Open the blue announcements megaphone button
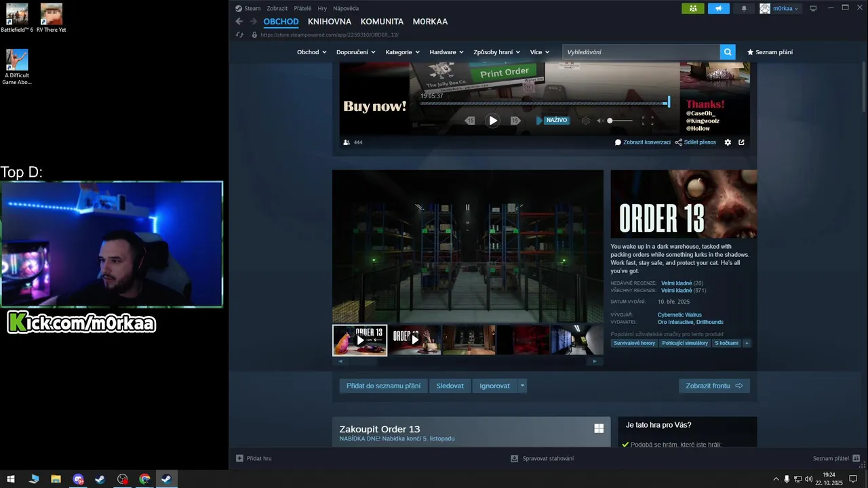The image size is (868, 488). pyautogui.click(x=719, y=9)
